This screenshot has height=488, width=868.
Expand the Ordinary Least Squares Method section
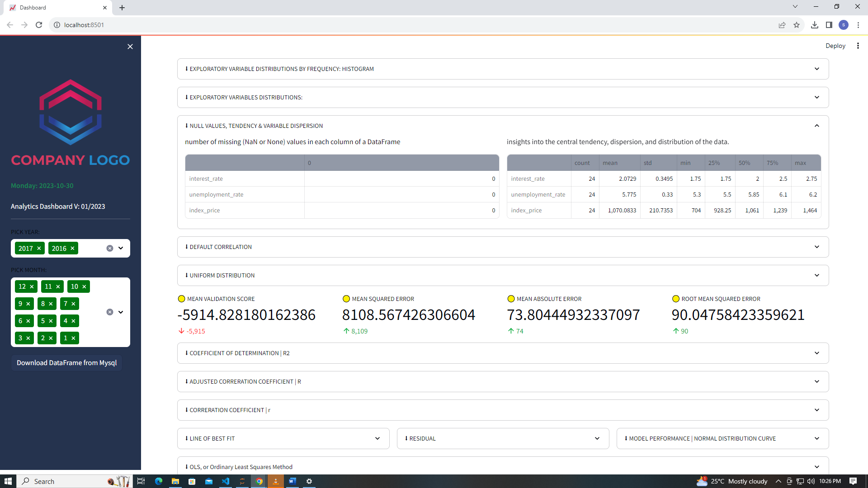[817, 467]
